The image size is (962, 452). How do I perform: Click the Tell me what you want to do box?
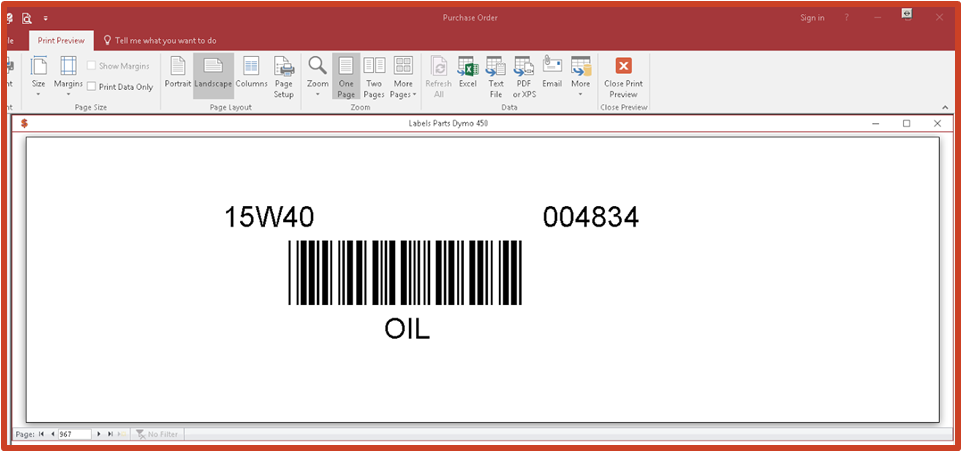click(160, 40)
